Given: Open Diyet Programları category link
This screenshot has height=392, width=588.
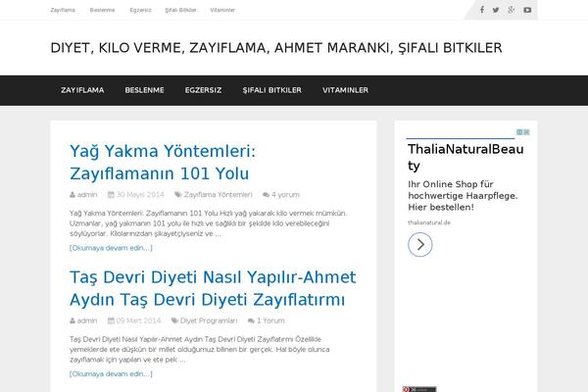Looking at the screenshot, I should (209, 320).
